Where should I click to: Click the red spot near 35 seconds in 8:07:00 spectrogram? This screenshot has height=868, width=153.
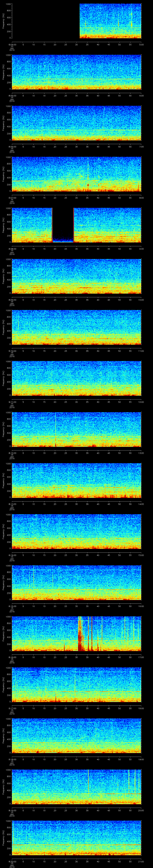88,185
